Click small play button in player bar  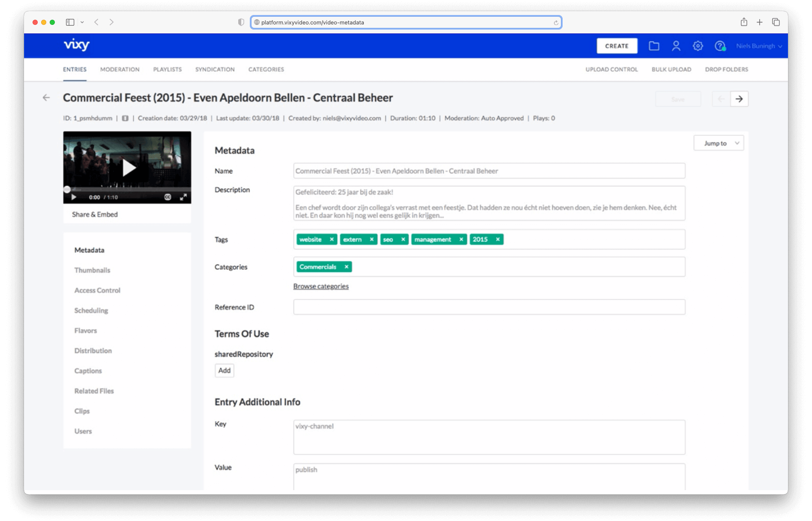74,197
